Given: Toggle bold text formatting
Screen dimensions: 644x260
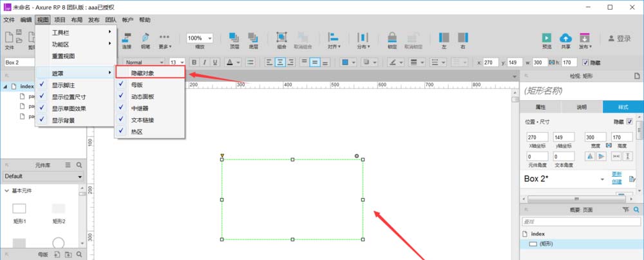Looking at the screenshot, I should [194, 62].
